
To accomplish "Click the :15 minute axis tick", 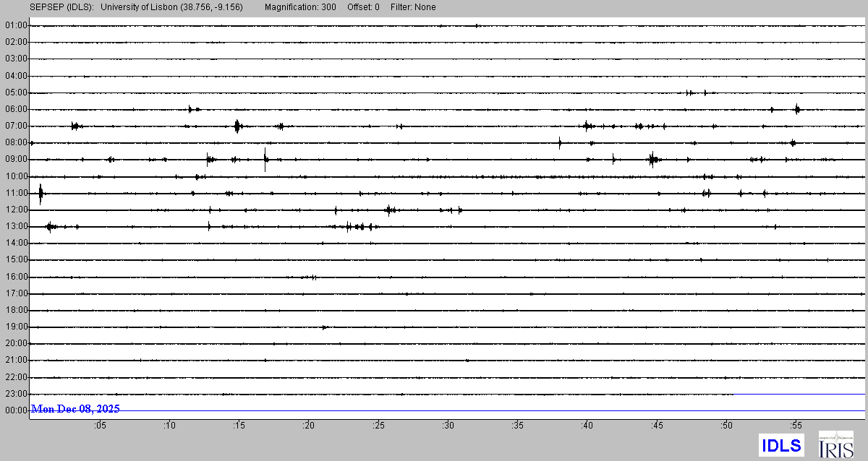I will [239, 426].
